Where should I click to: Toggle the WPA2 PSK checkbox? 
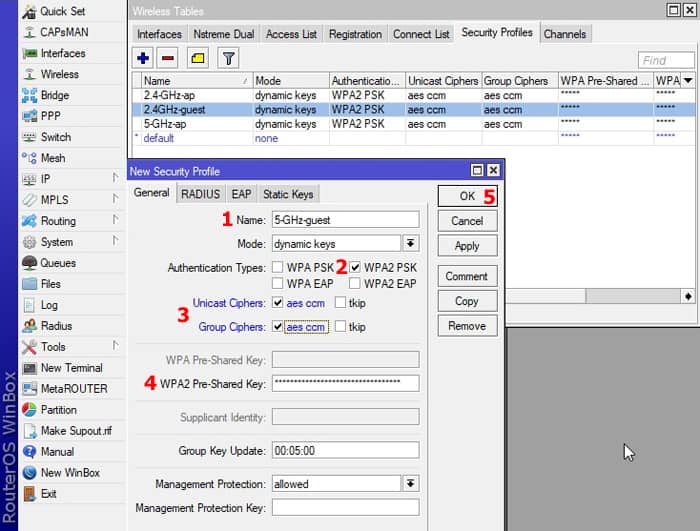354,267
